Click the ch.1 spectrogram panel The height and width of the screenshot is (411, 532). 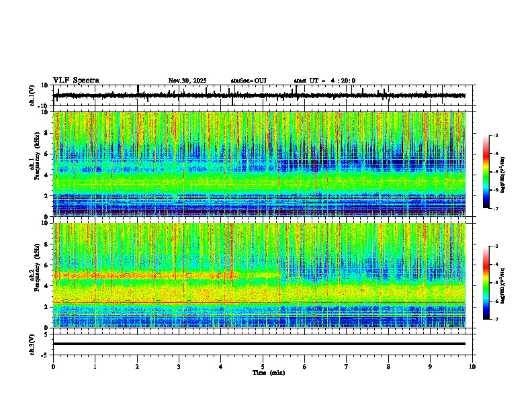point(259,164)
